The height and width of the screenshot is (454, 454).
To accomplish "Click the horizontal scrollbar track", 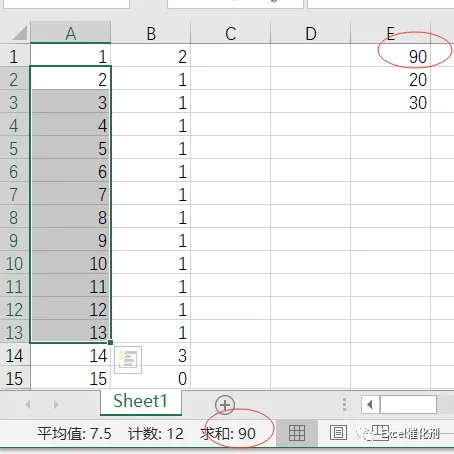I will 408,405.
